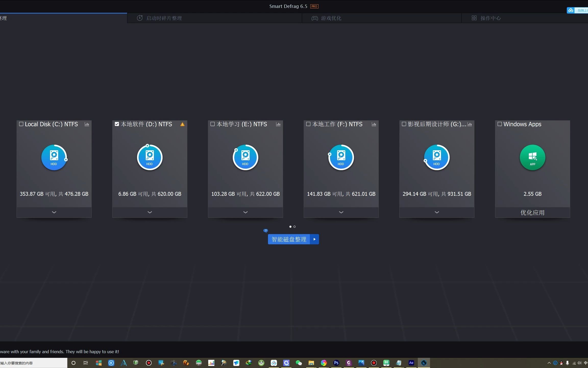This screenshot has height=368, width=588.
Task: Open the chart icon on 影视后期设计师 (G:) card
Action: pos(470,124)
